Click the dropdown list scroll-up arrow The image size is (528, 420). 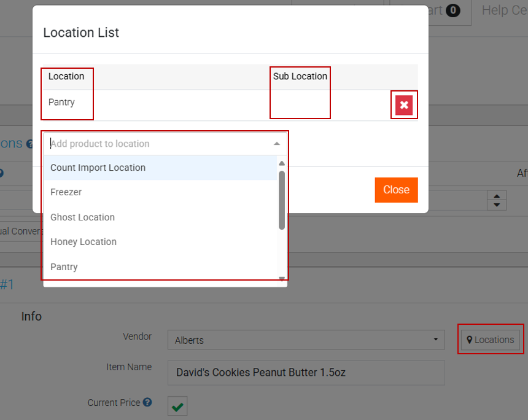(x=282, y=163)
